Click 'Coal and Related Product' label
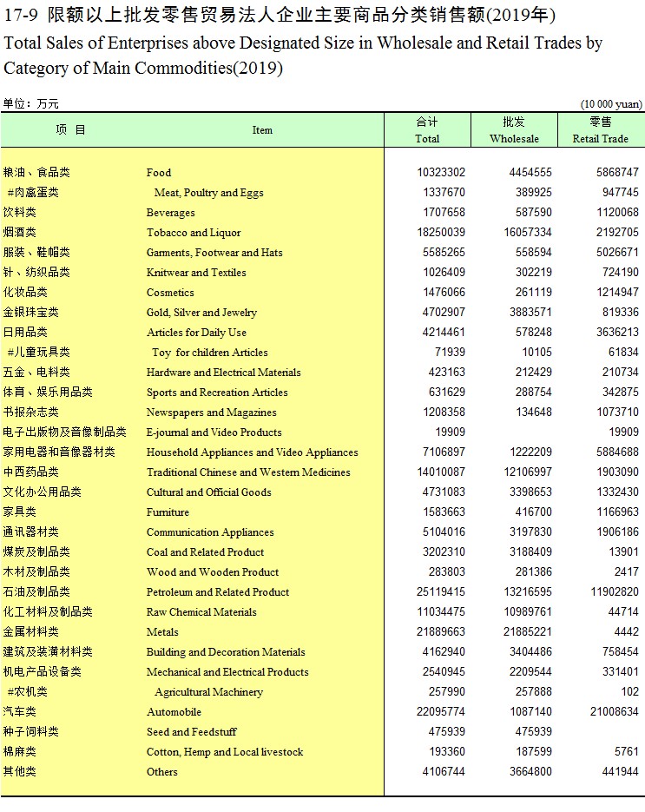 pos(205,552)
